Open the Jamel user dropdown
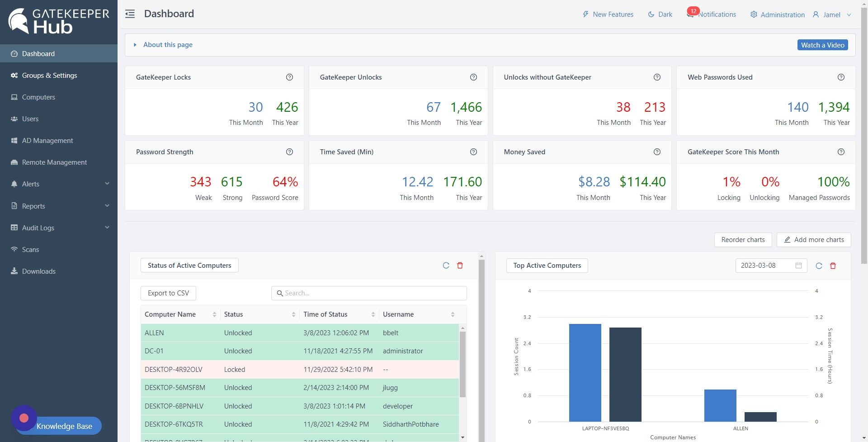The height and width of the screenshot is (442, 868). coord(832,14)
